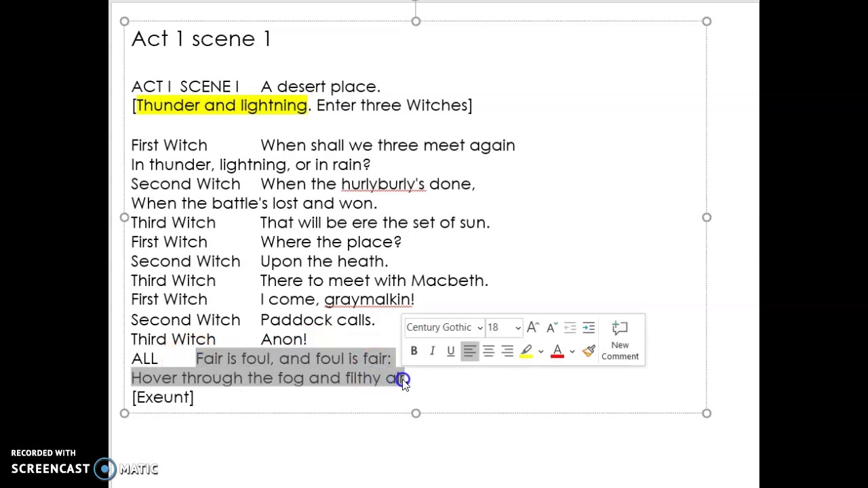Click the 'ALL' speaker label

[x=144, y=359]
